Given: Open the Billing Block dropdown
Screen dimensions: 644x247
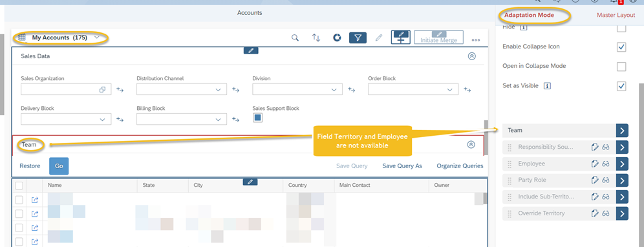Looking at the screenshot, I should [219, 120].
